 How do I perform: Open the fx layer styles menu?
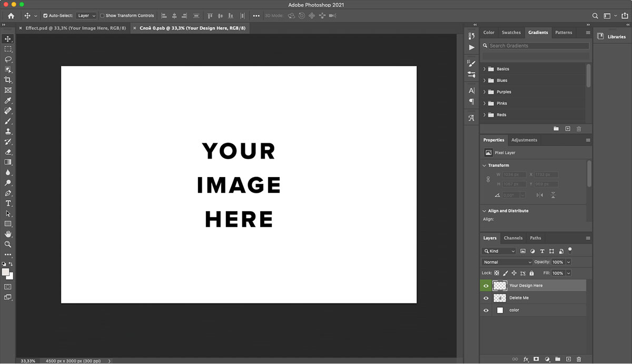pyautogui.click(x=526, y=359)
